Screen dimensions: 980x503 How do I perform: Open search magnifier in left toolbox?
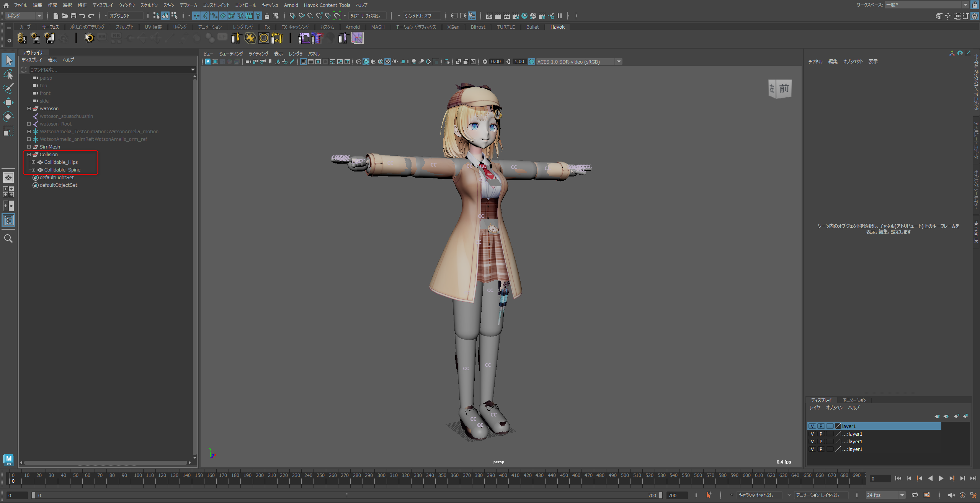click(x=8, y=238)
